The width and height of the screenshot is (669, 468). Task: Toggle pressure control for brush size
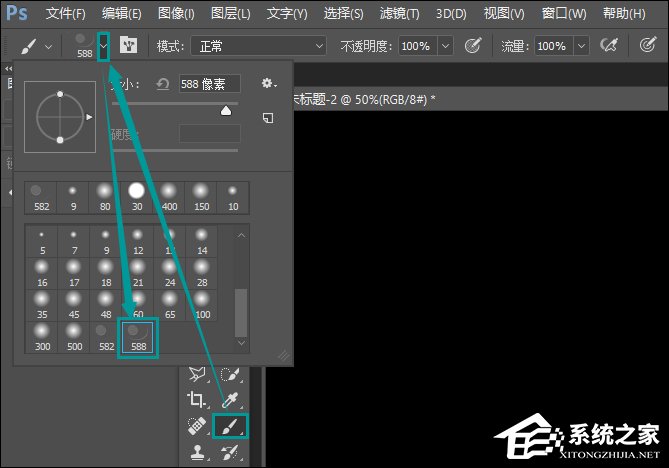pos(648,45)
